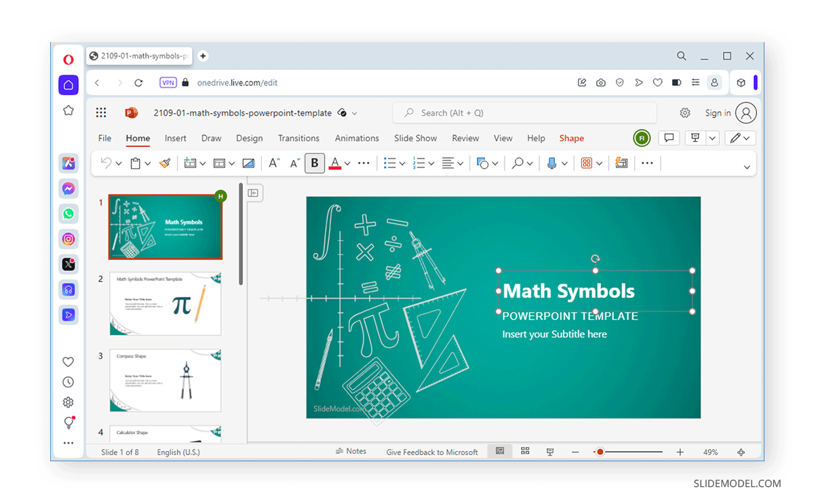Open WhatsApp in Opera sidebar

(x=69, y=214)
